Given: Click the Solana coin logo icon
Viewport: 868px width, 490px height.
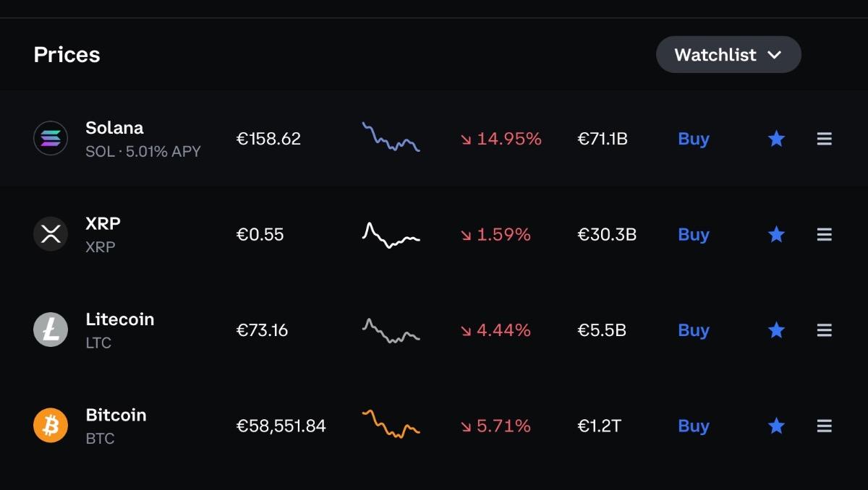Looking at the screenshot, I should click(x=51, y=138).
